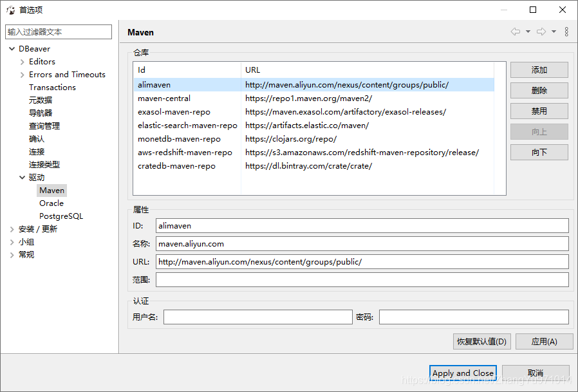Click the forward navigation arrow icon
Viewport: 578px width, 392px height.
[541, 32]
